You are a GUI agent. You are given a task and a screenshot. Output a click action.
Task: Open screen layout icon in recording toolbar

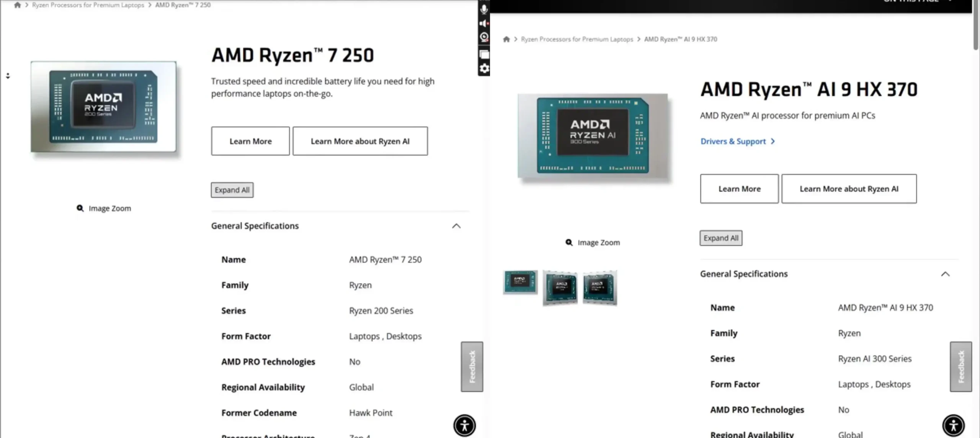[484, 54]
